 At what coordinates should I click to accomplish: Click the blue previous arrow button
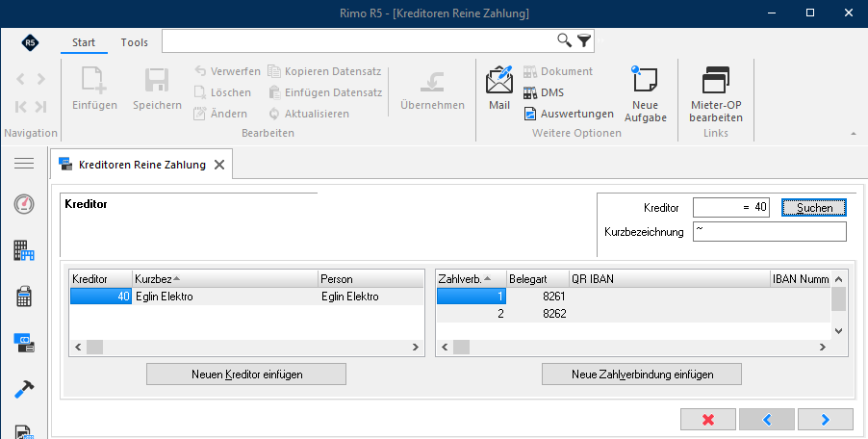coord(767,420)
